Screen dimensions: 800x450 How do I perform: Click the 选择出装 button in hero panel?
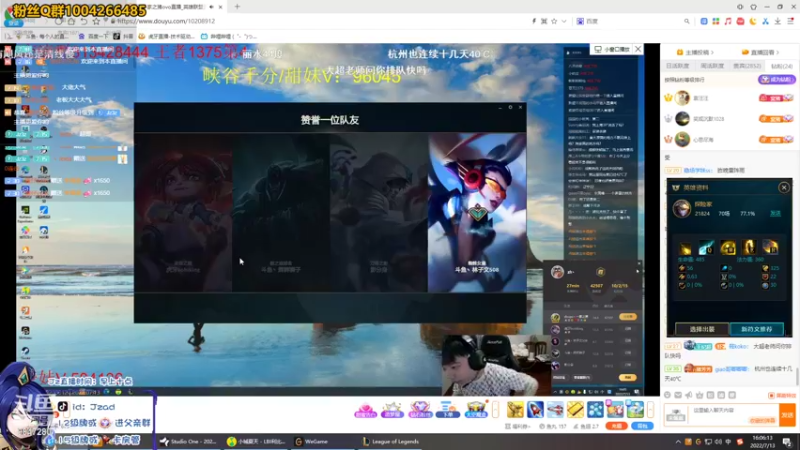pos(702,329)
